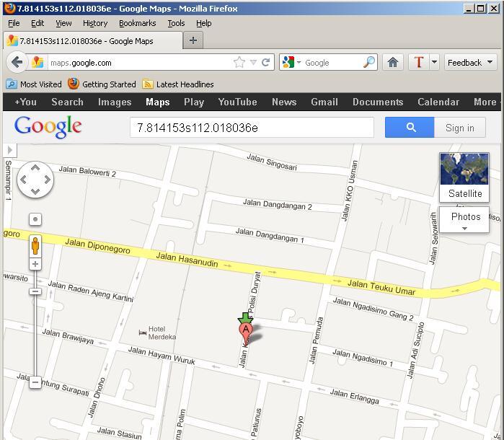Go back with the browser back arrow
504x440 pixels.
17,62
